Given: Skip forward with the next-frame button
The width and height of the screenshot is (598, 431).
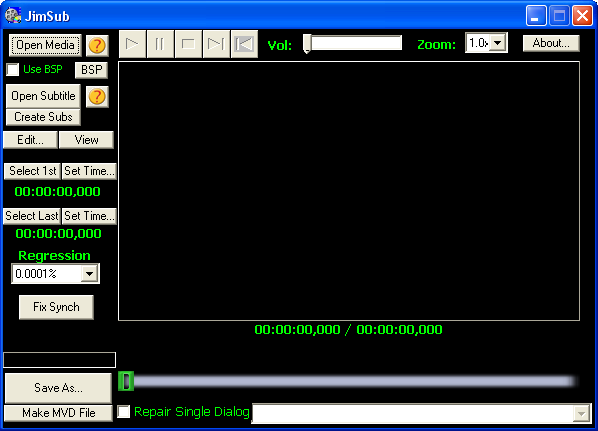Looking at the screenshot, I should point(216,44).
